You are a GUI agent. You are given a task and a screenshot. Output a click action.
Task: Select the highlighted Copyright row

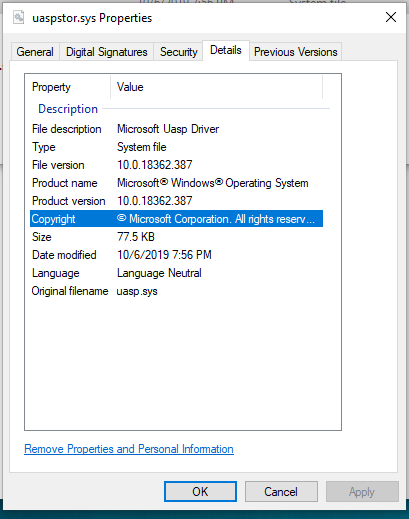point(176,219)
